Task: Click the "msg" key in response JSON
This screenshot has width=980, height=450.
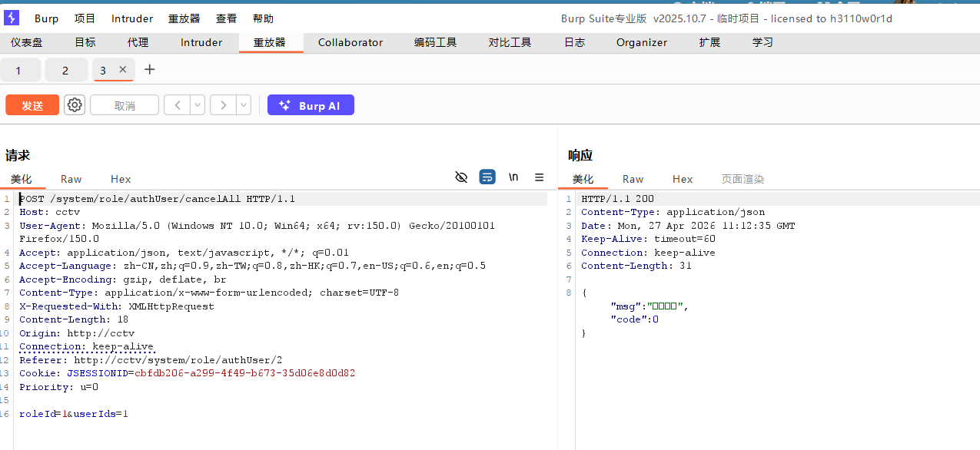Action: pos(624,306)
